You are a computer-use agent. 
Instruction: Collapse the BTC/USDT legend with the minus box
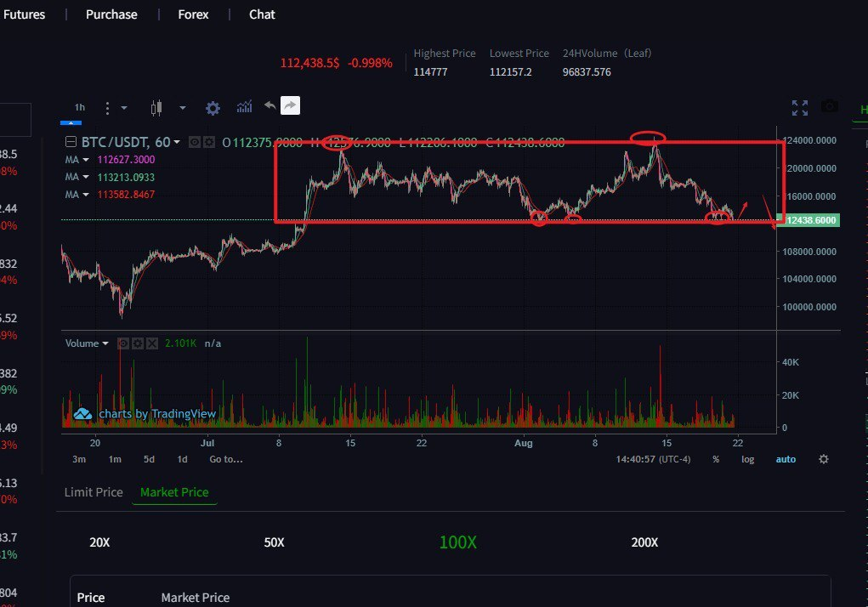(x=71, y=142)
